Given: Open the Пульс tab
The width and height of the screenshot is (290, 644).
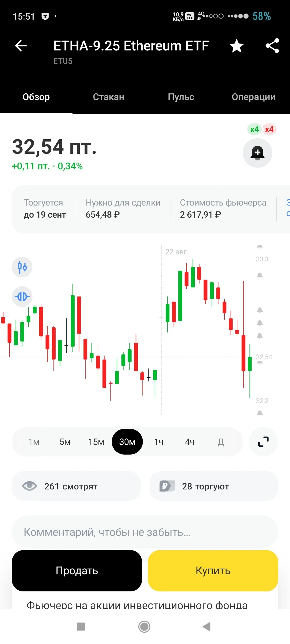Looking at the screenshot, I should point(181,97).
